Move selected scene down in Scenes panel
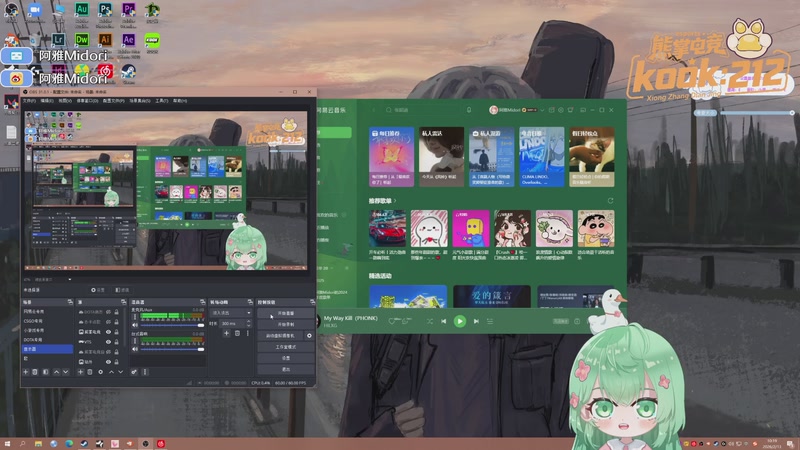The height and width of the screenshot is (450, 800). (66, 372)
